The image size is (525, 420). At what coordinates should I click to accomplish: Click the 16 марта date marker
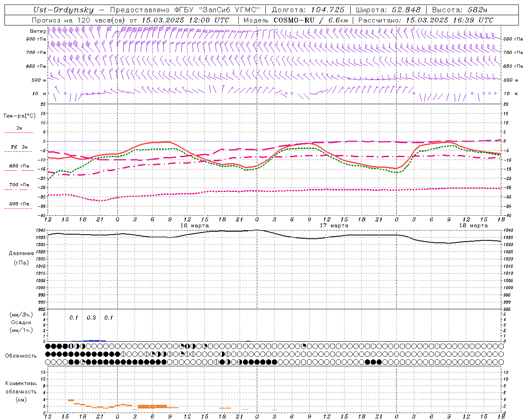pos(194,226)
